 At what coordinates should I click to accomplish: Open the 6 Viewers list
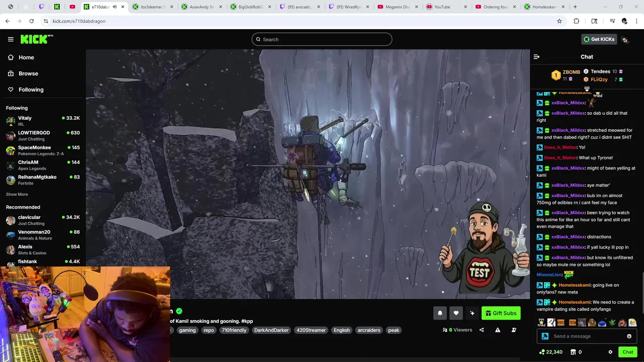pyautogui.click(x=457, y=330)
